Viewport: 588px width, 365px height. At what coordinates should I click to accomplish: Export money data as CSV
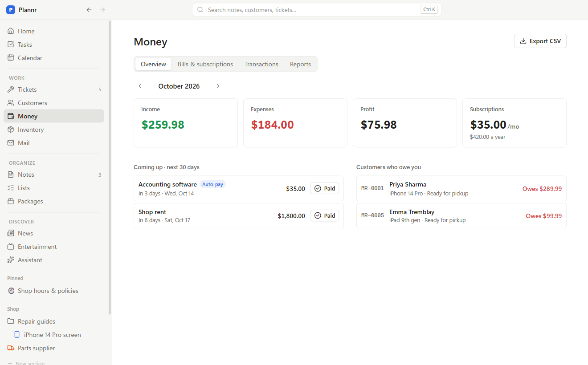pyautogui.click(x=540, y=41)
